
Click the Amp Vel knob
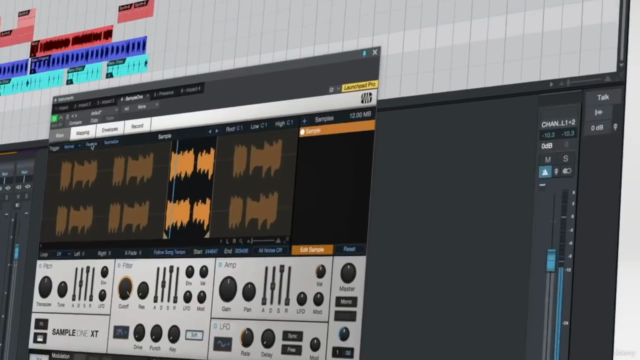pos(320,271)
